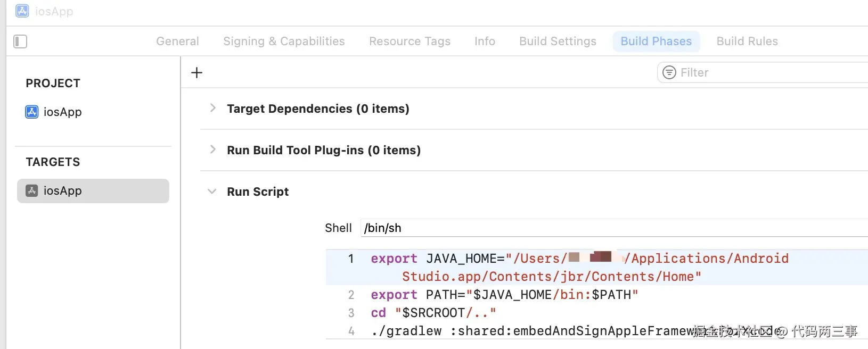The image size is (868, 349).
Task: Click the Run Build Tool Plug-ins heading
Action: tap(324, 150)
